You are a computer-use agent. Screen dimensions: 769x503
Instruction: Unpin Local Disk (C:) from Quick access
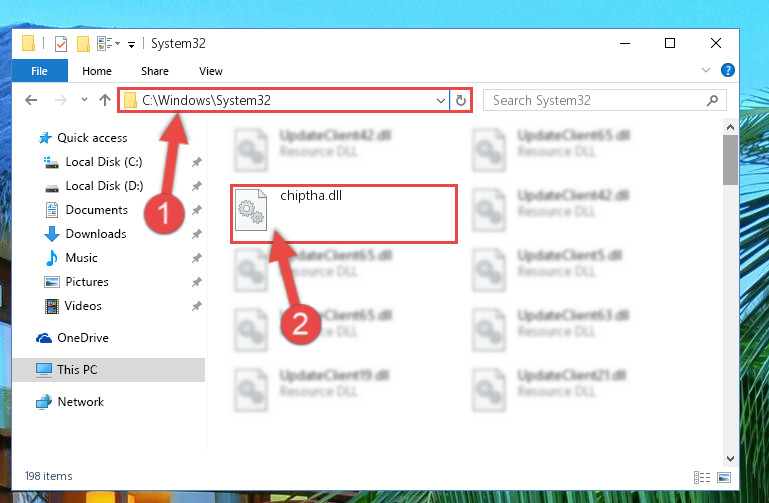197,162
